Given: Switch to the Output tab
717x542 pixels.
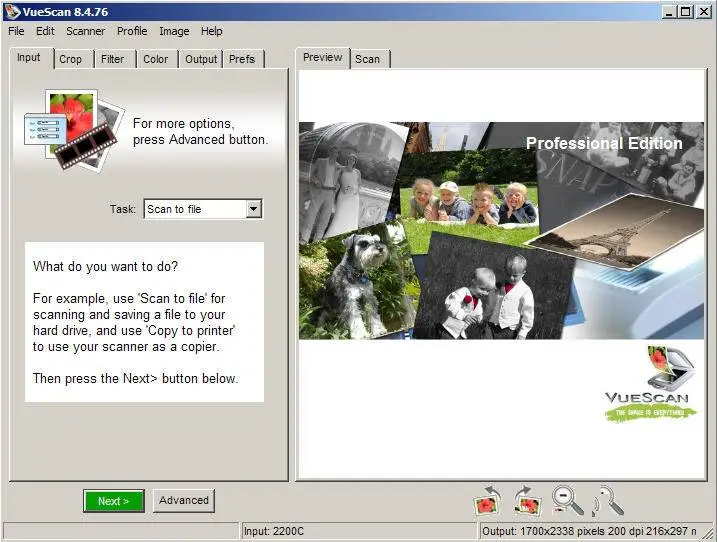Looking at the screenshot, I should pos(201,59).
